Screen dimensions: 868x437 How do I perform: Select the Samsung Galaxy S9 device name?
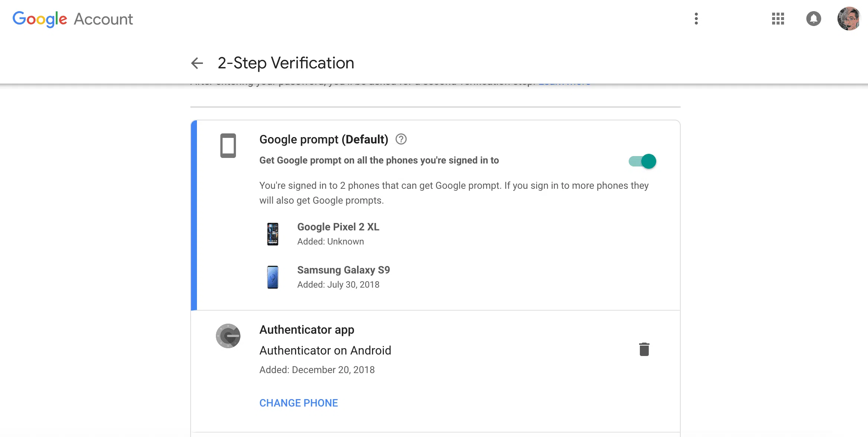343,270
